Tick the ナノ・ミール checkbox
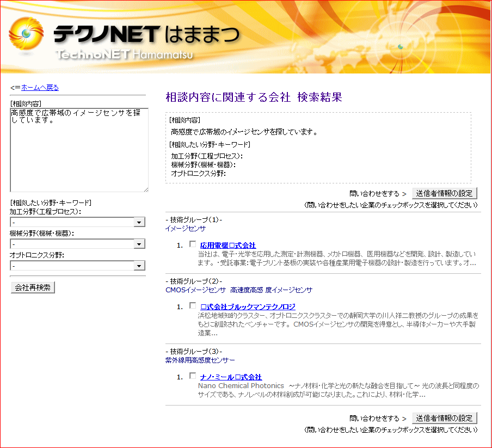Screen dimensions: 492x448 coord(192,376)
